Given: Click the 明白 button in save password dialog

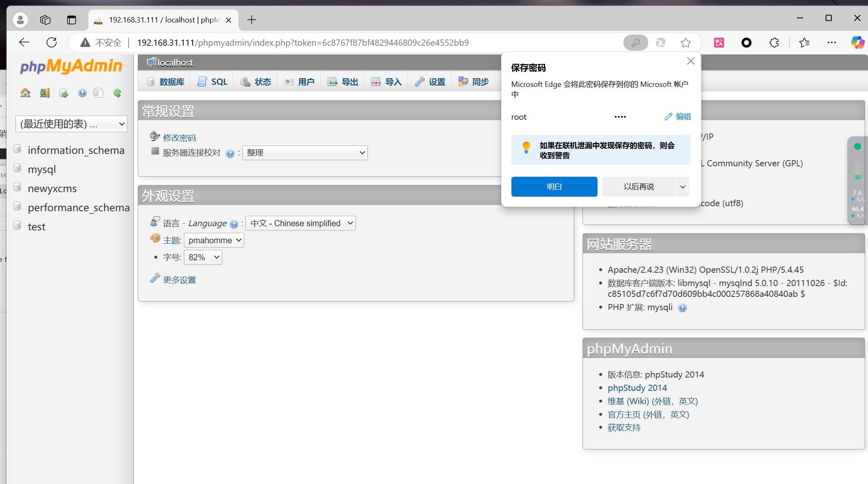Looking at the screenshot, I should tap(554, 187).
